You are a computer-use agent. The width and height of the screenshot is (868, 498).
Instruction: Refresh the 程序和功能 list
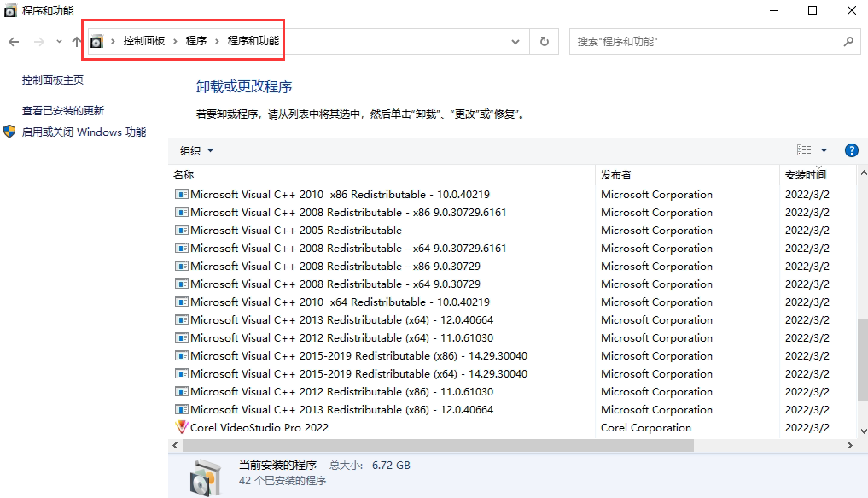[x=544, y=41]
